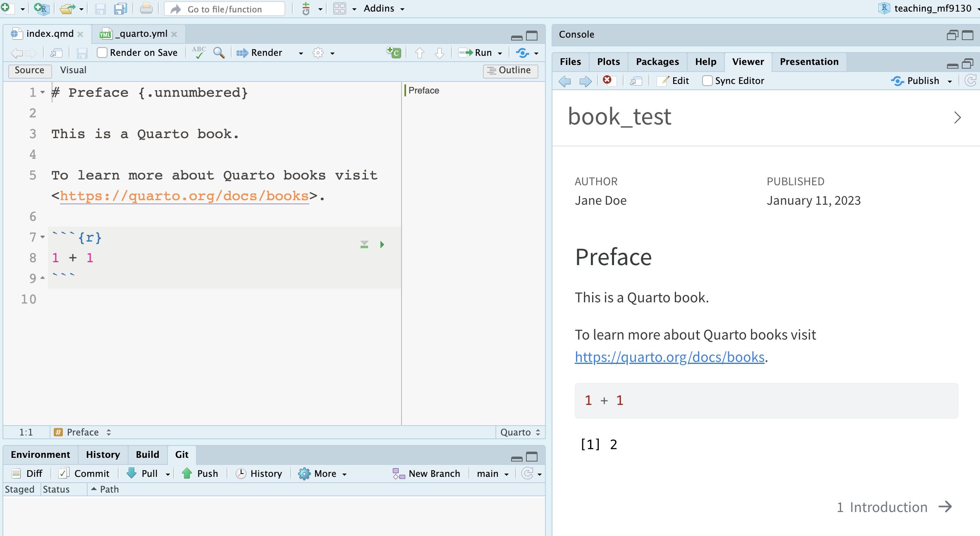Click the create new R project icon
The height and width of the screenshot is (536, 980).
click(41, 9)
